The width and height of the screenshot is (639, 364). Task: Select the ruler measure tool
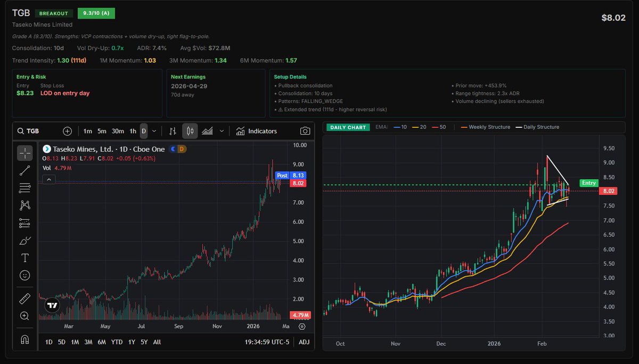click(x=24, y=298)
